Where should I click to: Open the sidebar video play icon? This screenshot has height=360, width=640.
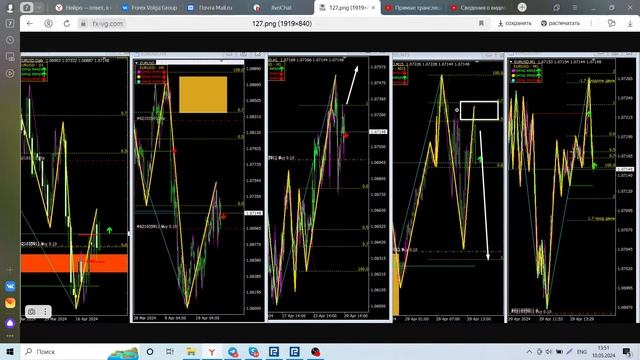pyautogui.click(x=10, y=73)
